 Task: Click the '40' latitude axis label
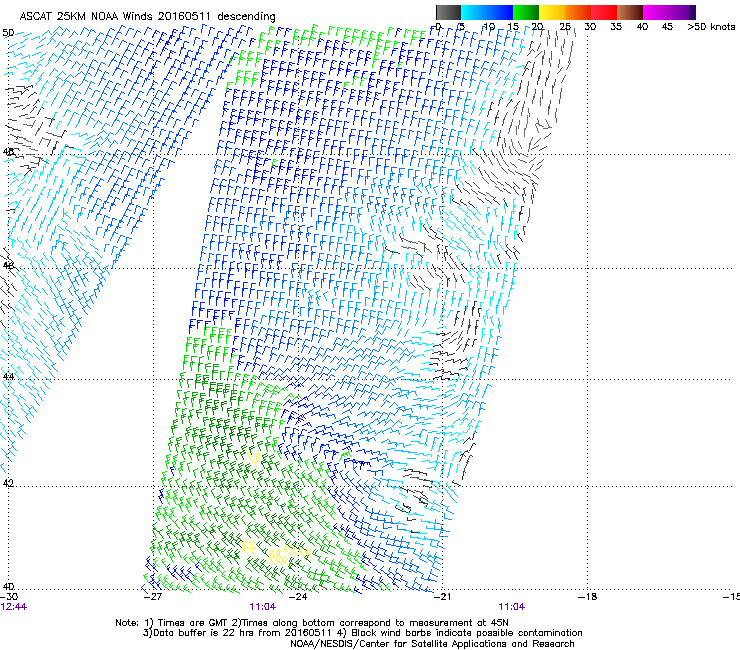point(8,586)
